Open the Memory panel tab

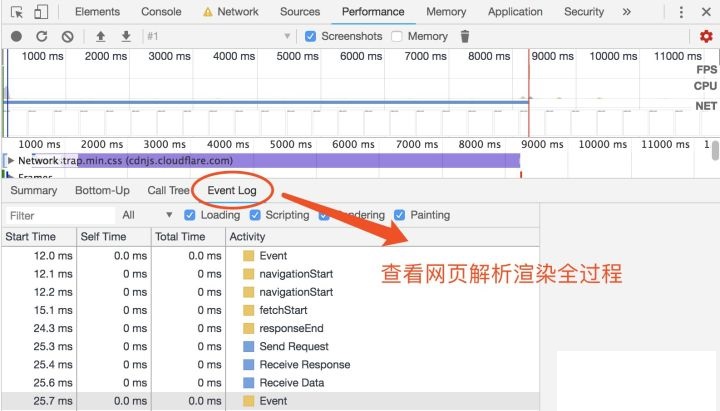click(446, 12)
